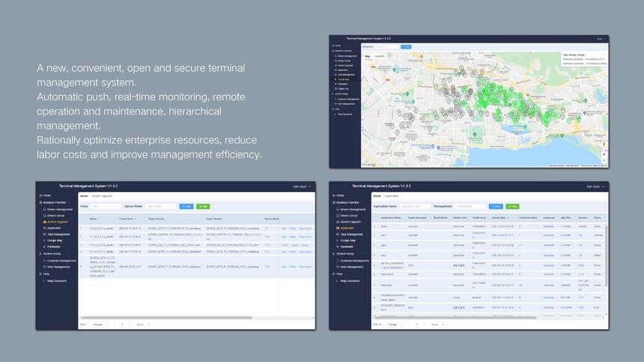Click green Add button in Application window
Image resolution: width=644 pixels, height=362 pixels.
(x=513, y=206)
